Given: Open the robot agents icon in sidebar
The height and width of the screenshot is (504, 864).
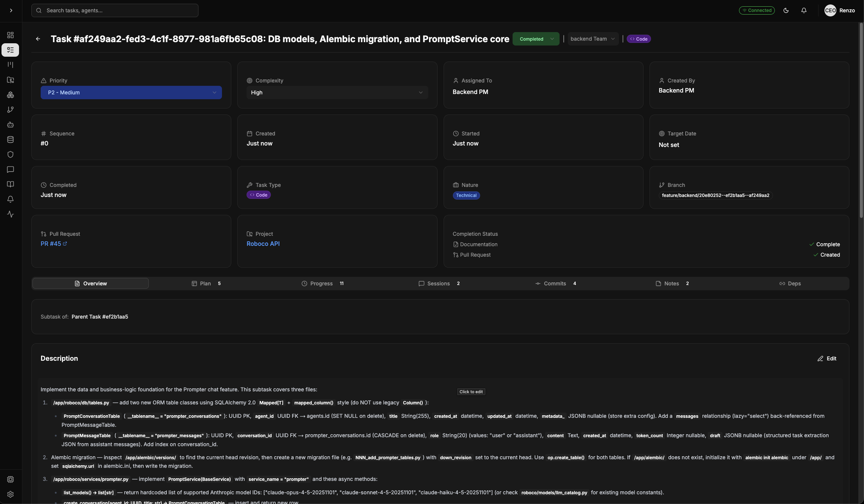Looking at the screenshot, I should pyautogui.click(x=10, y=125).
